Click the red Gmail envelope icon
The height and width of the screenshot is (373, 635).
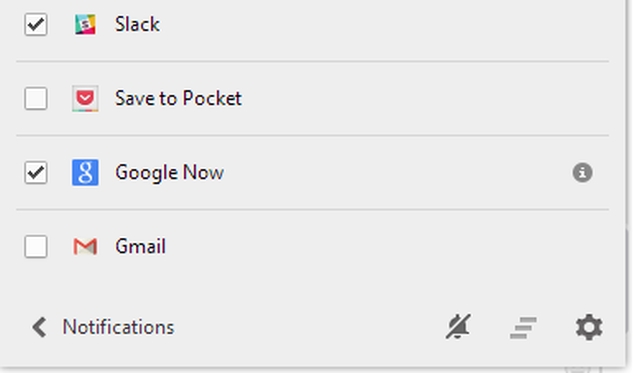pos(85,246)
